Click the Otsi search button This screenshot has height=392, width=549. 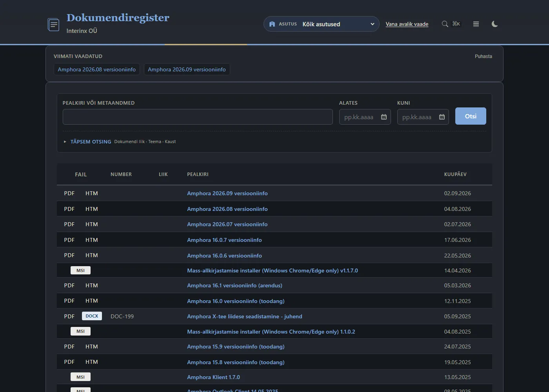471,116
